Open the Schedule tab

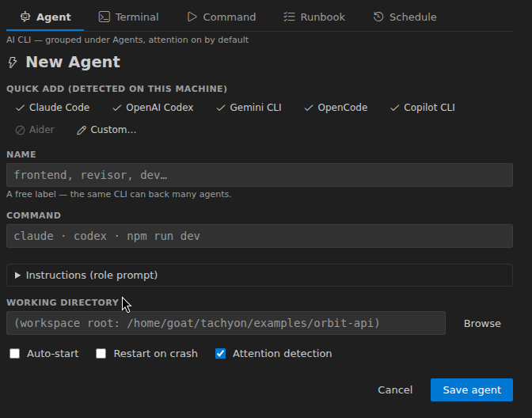[x=405, y=17]
